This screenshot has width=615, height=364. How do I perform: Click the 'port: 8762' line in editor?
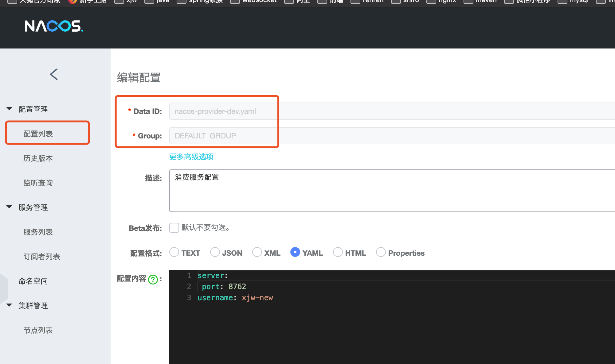[224, 287]
